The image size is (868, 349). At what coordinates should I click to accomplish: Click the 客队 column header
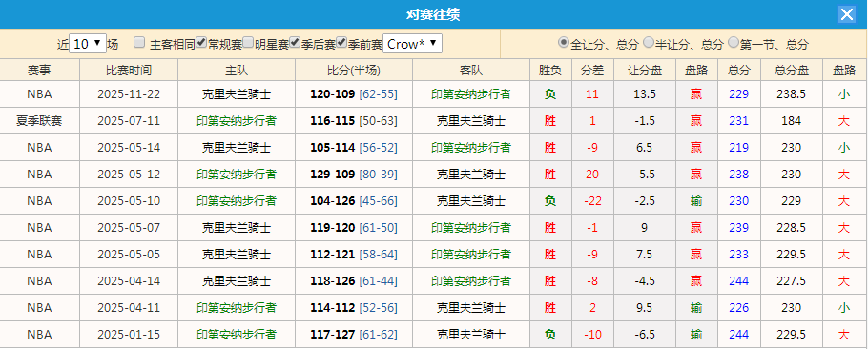[471, 71]
